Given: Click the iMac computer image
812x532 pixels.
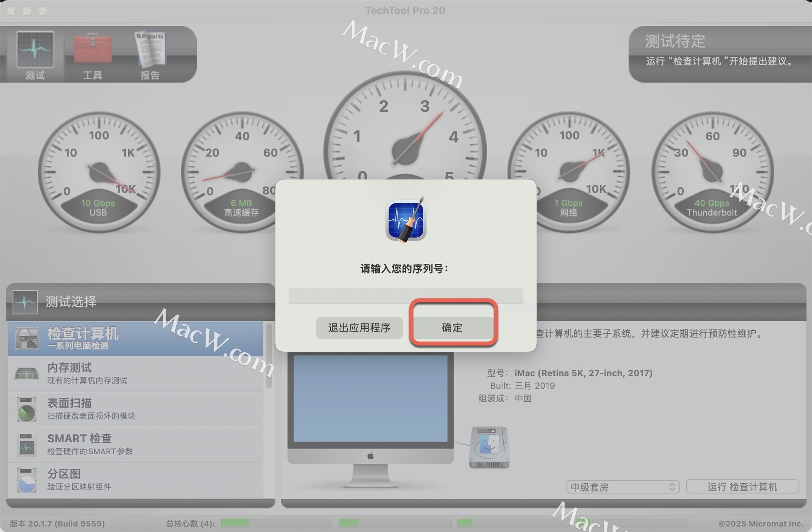Looking at the screenshot, I should click(x=370, y=420).
